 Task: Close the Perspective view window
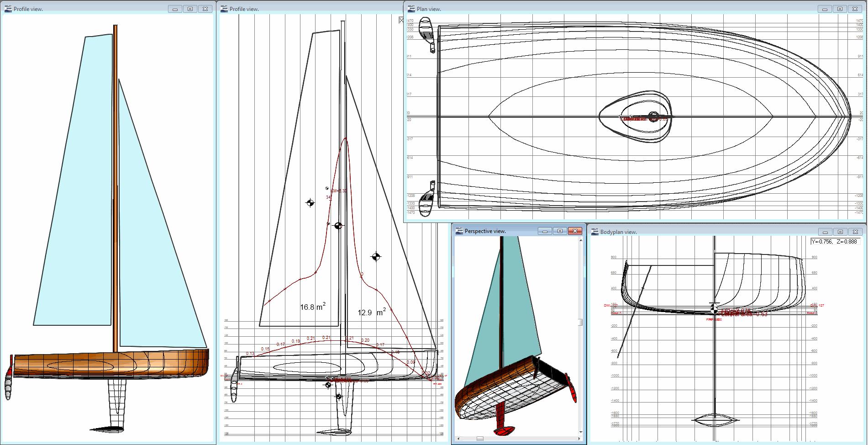click(575, 231)
